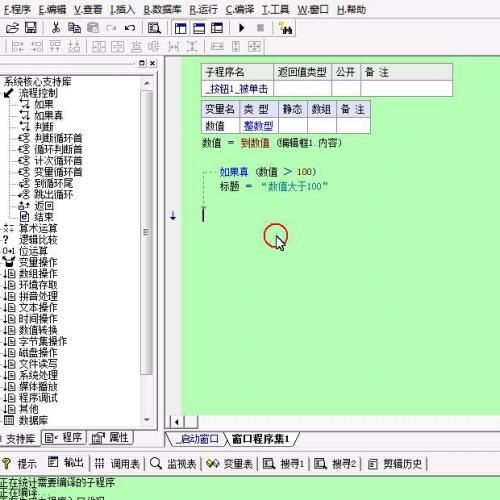Screen dimensions: 500x500
Task: Select the 返回 command in tree
Action: [x=44, y=206]
